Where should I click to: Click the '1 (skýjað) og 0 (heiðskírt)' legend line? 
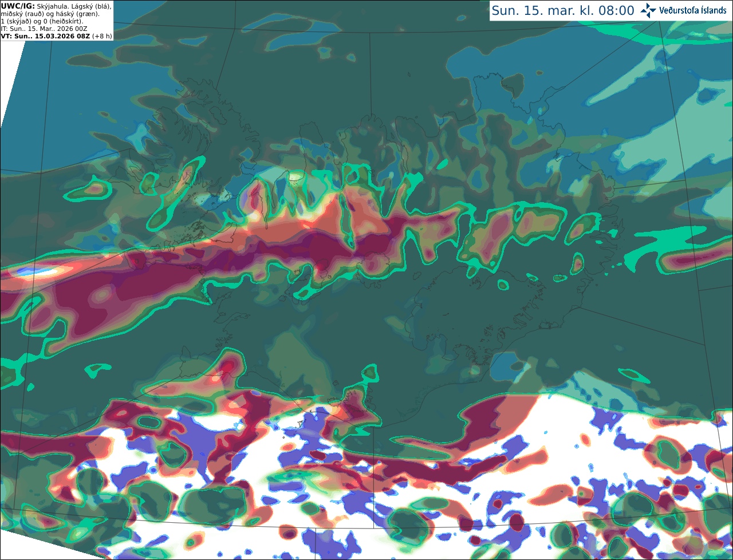tap(42, 21)
